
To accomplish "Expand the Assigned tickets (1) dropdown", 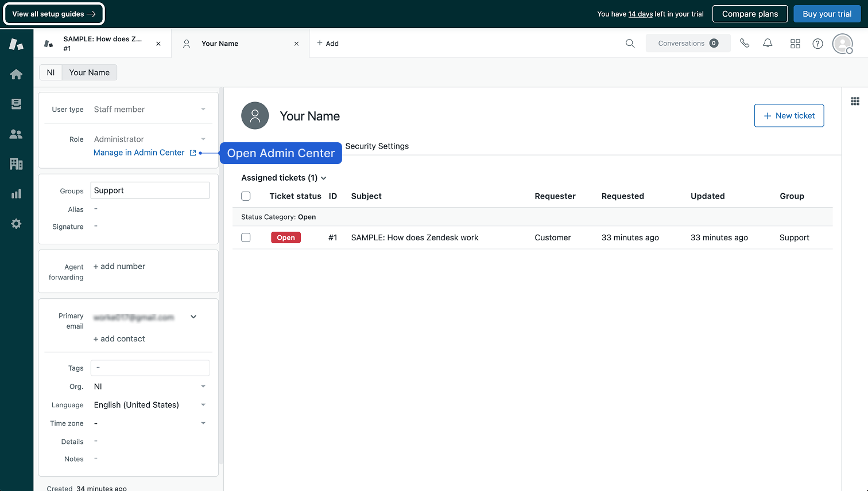I will coord(284,178).
